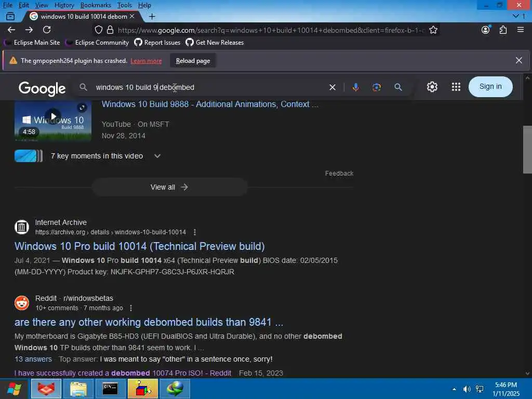Open the Help menu

(x=144, y=5)
